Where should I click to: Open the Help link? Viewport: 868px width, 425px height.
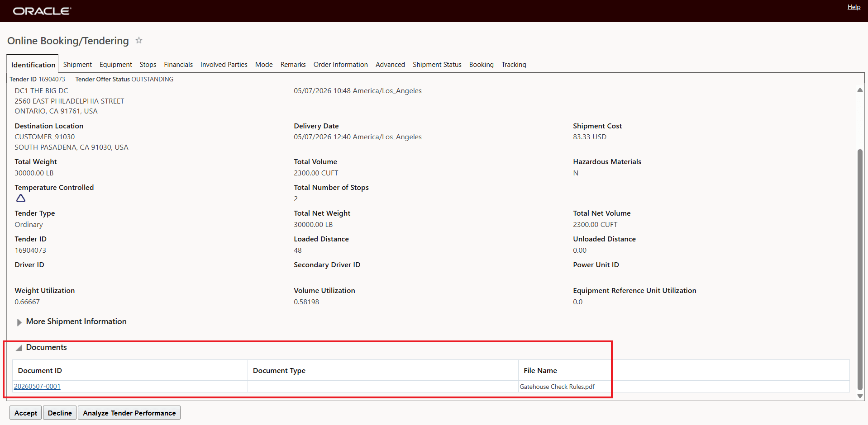[x=854, y=7]
